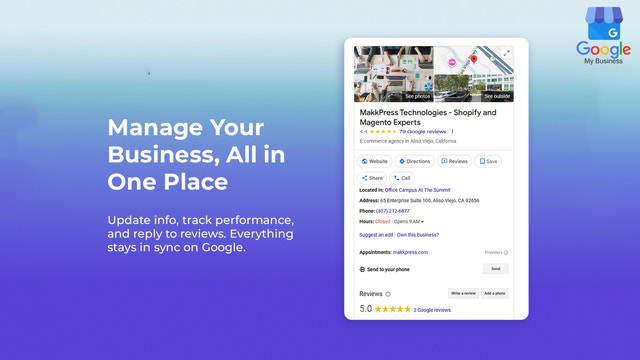The height and width of the screenshot is (360, 640).
Task: Click the red Closed hours status
Action: [382, 222]
